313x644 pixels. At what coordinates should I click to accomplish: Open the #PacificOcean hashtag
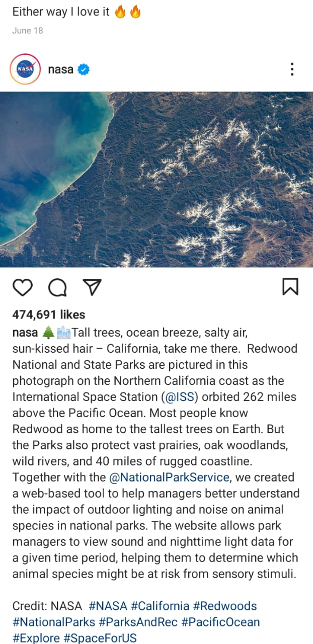[x=220, y=622]
